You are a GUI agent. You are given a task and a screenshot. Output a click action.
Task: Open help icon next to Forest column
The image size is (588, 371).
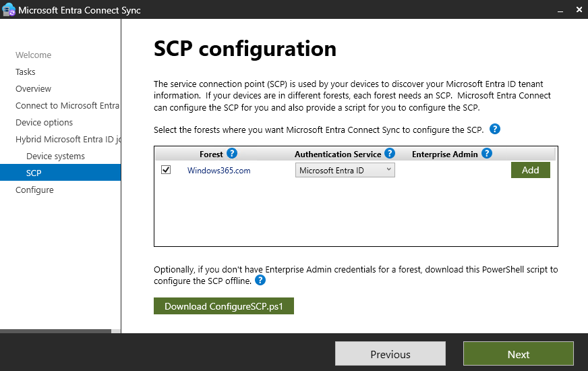point(232,153)
